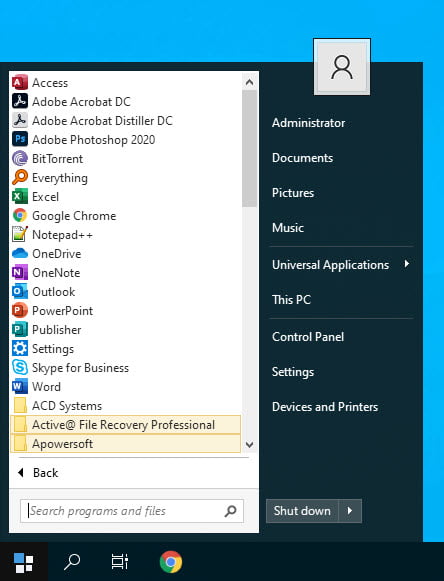Open Notepad++ icon
The image size is (444, 581).
point(20,235)
